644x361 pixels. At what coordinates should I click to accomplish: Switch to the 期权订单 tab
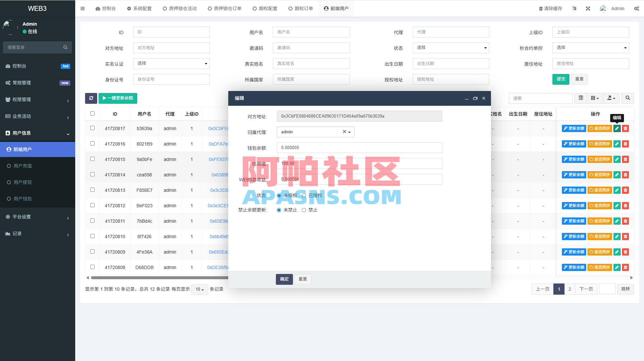300,9
